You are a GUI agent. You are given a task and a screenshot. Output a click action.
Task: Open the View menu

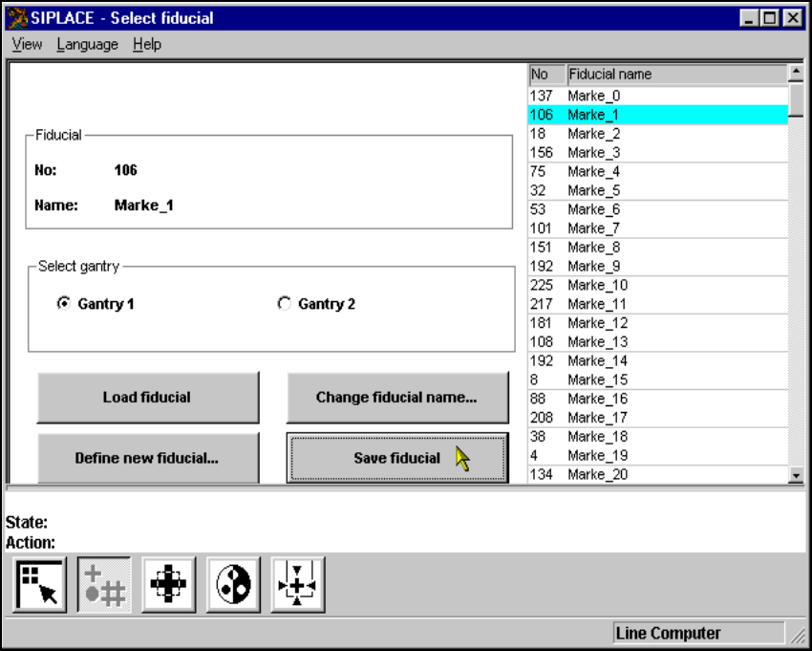(x=27, y=44)
